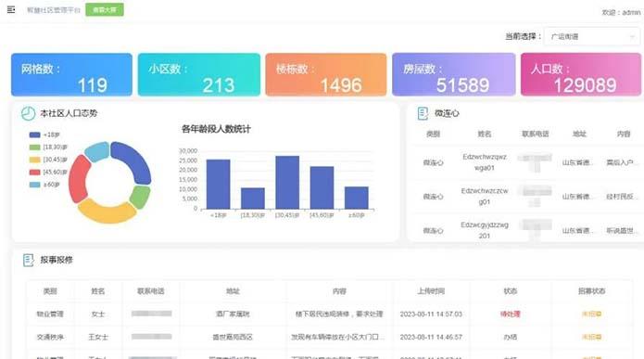The height and width of the screenshot is (359, 644).
Task: Click the admin welcome text at top right
Action: (621, 12)
